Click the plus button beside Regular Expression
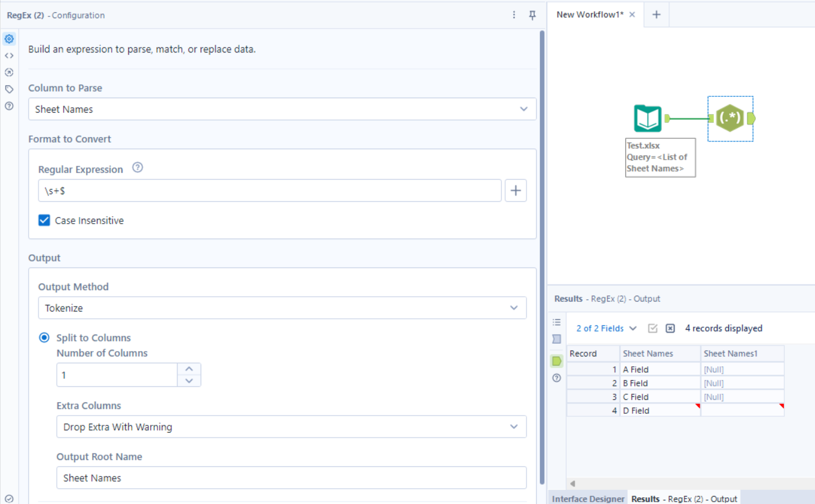This screenshot has height=504, width=815. click(x=515, y=190)
